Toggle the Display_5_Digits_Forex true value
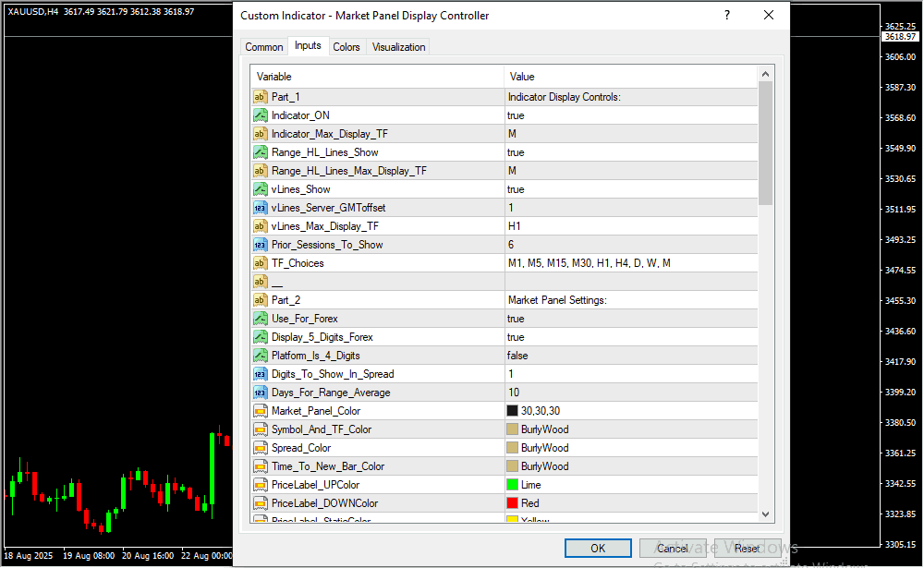 pos(630,337)
